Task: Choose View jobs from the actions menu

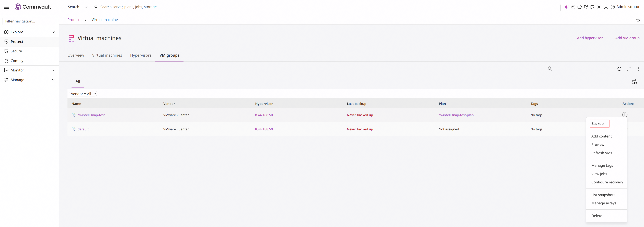Action: 599,174
